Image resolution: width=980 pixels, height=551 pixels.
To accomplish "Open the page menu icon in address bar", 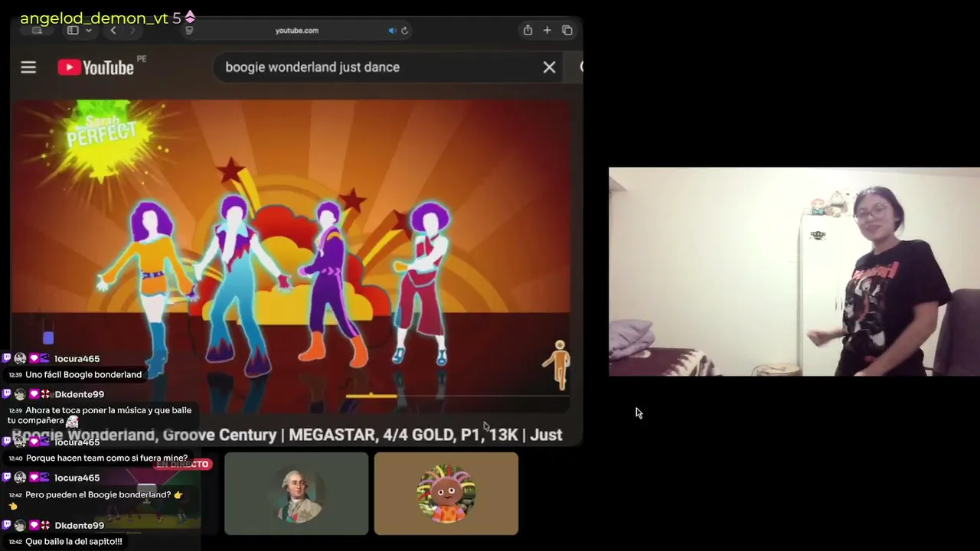I will point(189,31).
